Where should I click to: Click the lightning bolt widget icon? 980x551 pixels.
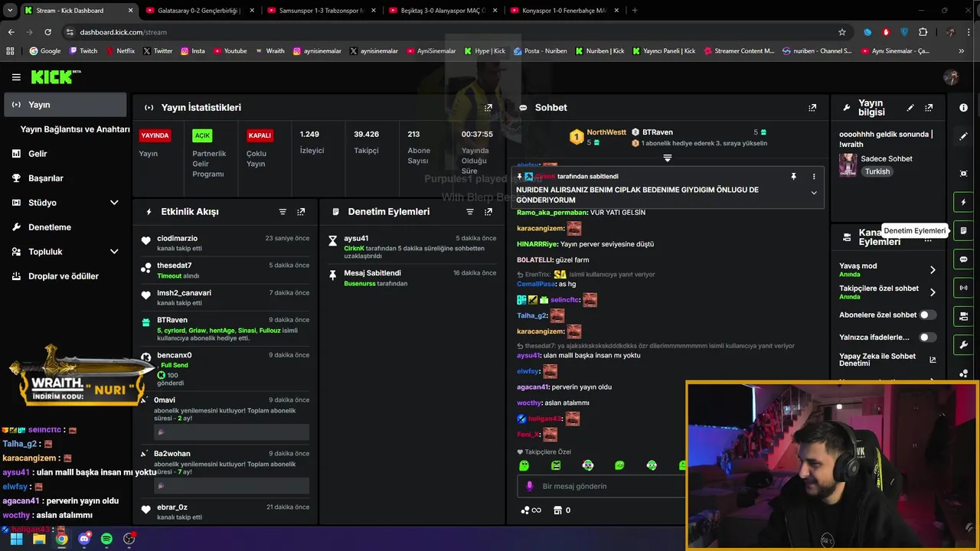coord(963,202)
